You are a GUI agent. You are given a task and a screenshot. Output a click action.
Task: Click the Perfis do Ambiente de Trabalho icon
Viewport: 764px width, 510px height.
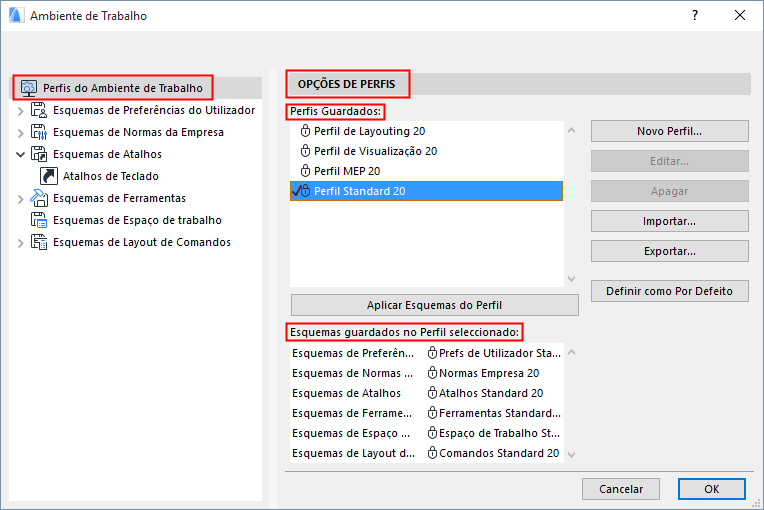(29, 88)
